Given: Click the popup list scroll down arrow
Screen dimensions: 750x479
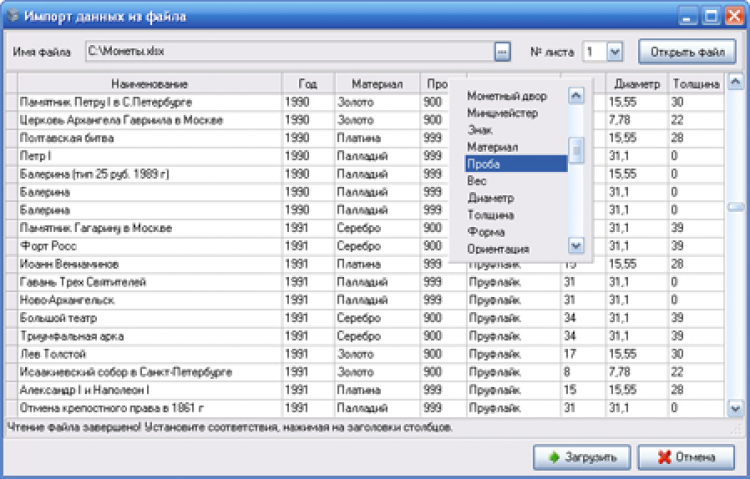Looking at the screenshot, I should [576, 246].
